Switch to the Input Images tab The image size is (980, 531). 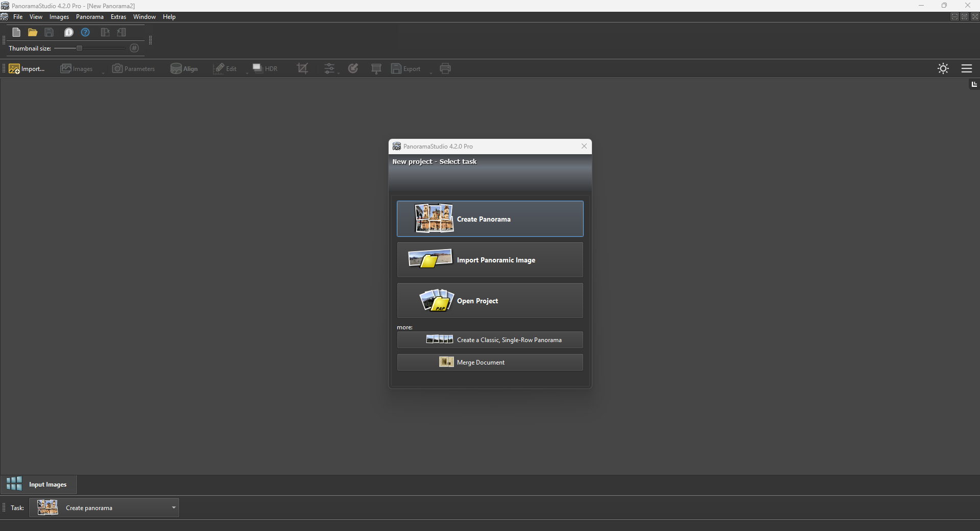tap(39, 485)
